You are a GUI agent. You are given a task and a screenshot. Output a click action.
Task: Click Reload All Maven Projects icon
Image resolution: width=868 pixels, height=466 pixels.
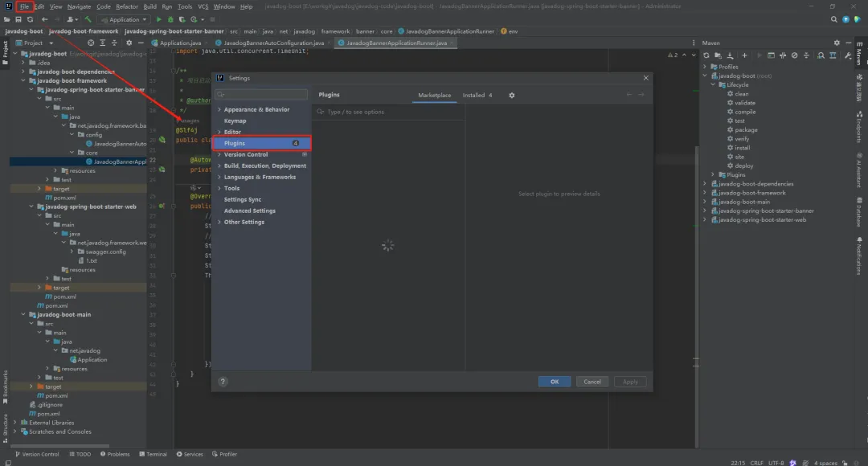(706, 55)
